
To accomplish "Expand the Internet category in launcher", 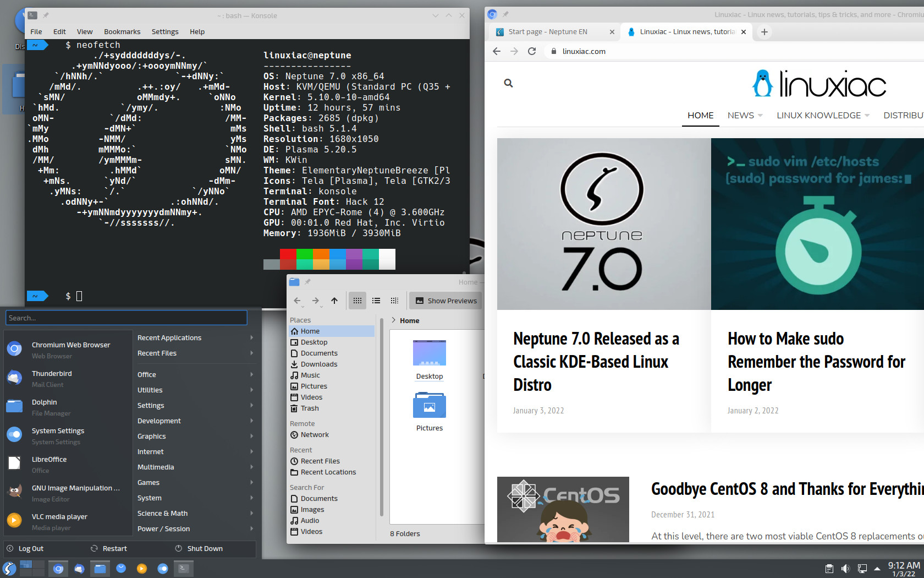I will point(195,451).
